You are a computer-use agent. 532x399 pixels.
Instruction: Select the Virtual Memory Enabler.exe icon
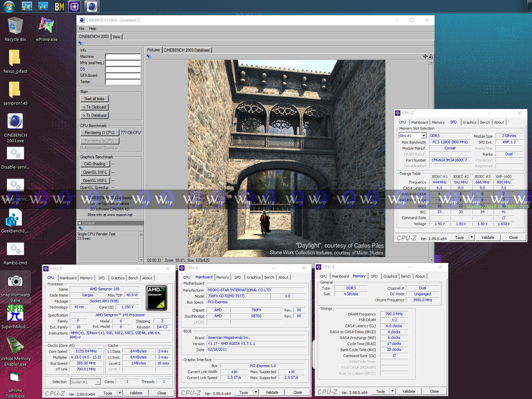[15, 351]
